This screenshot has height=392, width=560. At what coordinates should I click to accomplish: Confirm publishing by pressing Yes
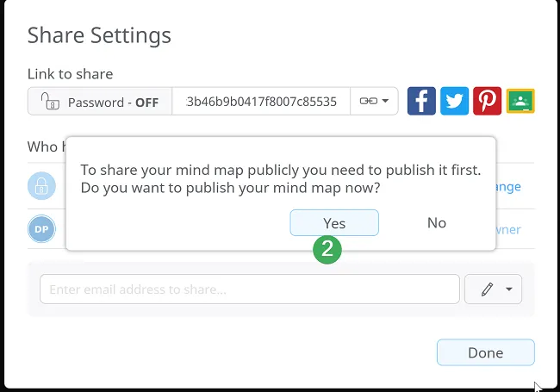[334, 223]
